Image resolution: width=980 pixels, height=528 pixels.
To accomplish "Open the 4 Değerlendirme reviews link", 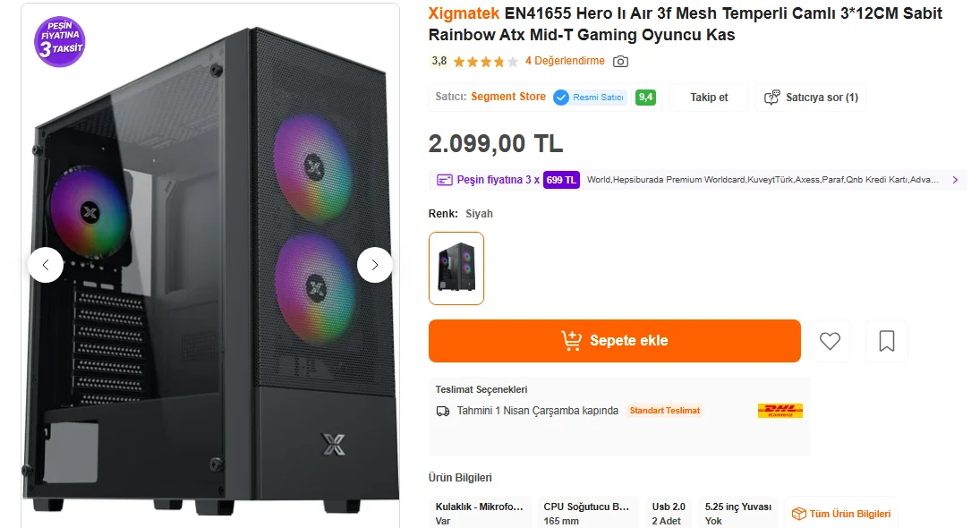I will 565,61.
